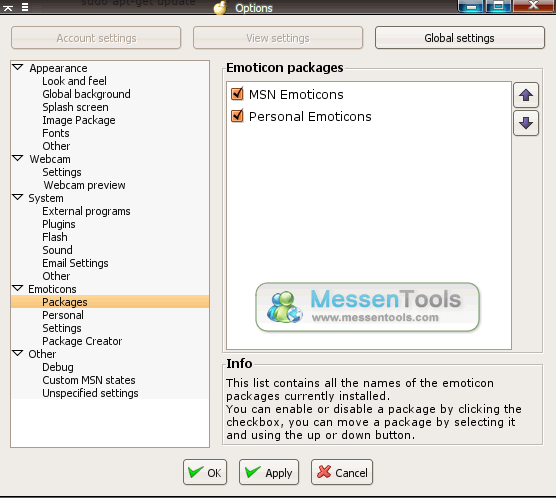Collapse the System tree section
This screenshot has height=498, width=556.
(18, 197)
